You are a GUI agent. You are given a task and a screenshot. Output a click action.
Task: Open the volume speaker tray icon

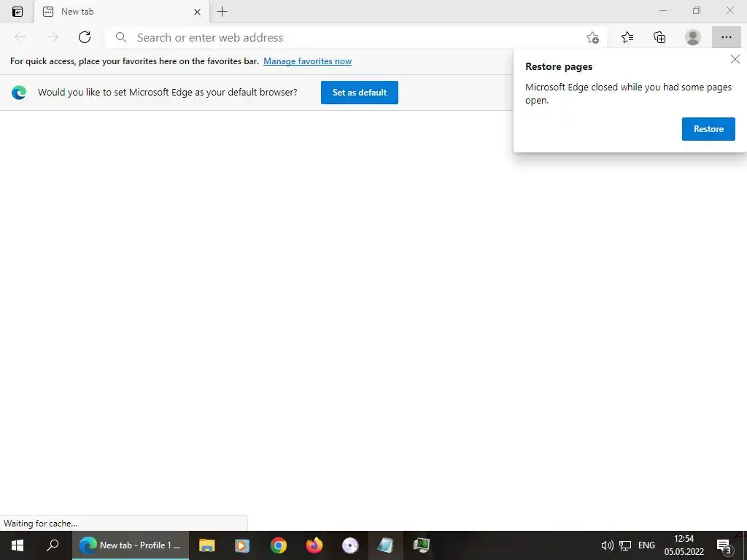pos(607,545)
